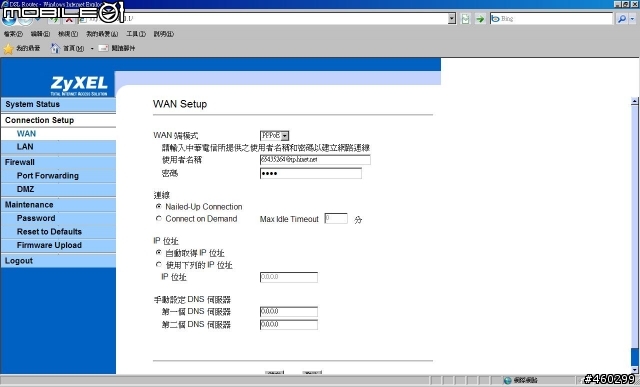Expand the search provider dropdown arrow
640x387 pixels.
tap(633, 18)
